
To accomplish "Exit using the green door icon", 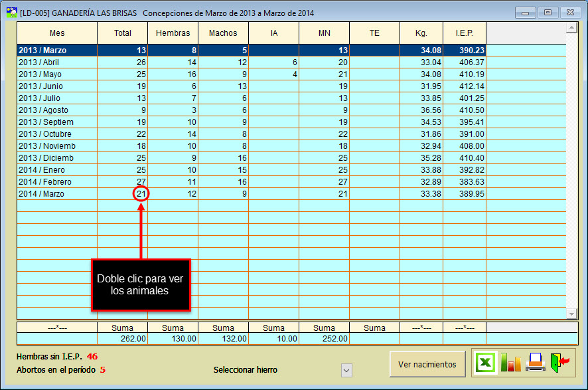I will click(x=559, y=363).
